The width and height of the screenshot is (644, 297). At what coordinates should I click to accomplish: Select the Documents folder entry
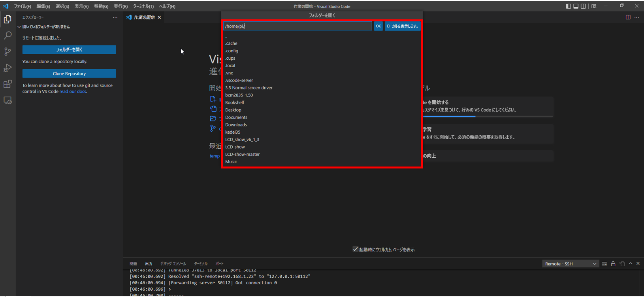point(322,117)
